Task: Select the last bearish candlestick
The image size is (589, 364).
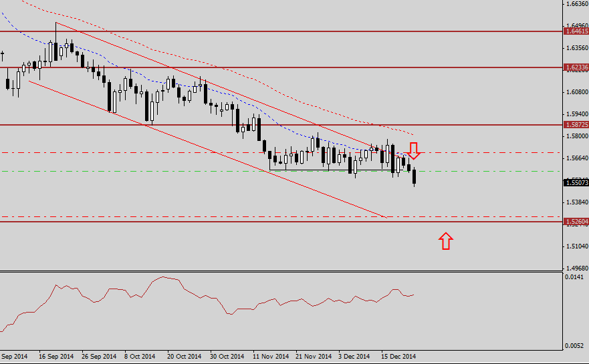Action: (x=415, y=176)
